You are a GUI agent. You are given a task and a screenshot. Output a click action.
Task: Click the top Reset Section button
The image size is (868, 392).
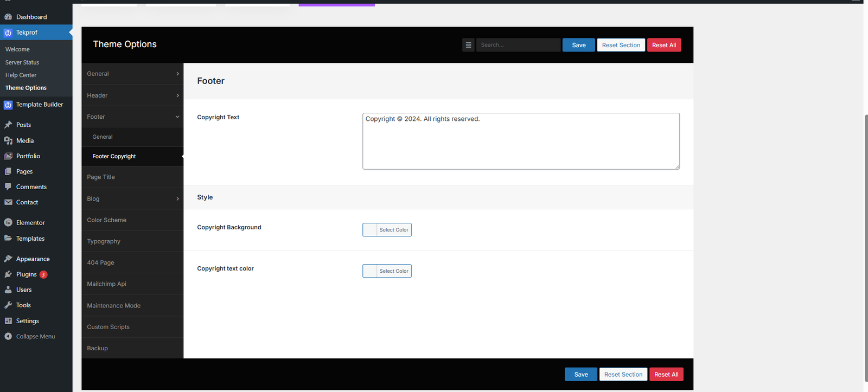[621, 45]
